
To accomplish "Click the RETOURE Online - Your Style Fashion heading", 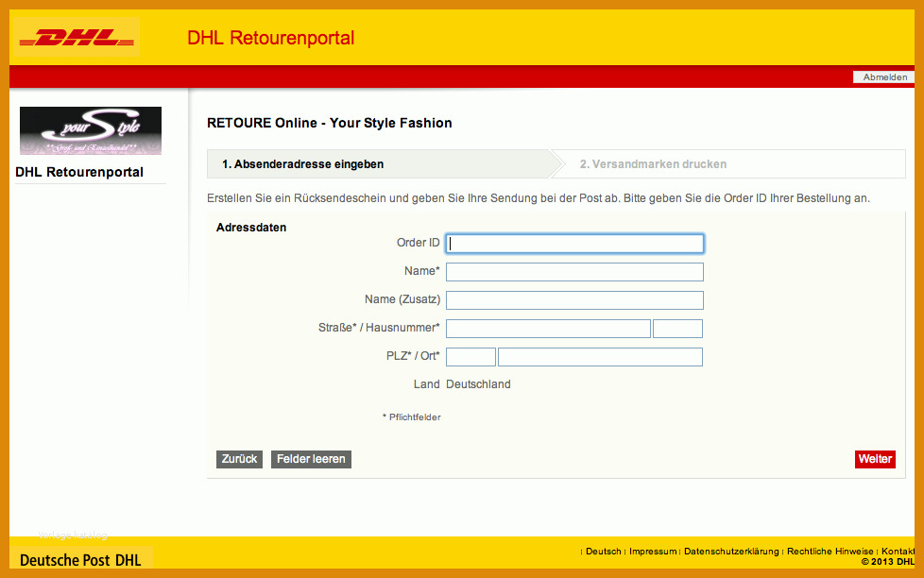I will pyautogui.click(x=330, y=123).
